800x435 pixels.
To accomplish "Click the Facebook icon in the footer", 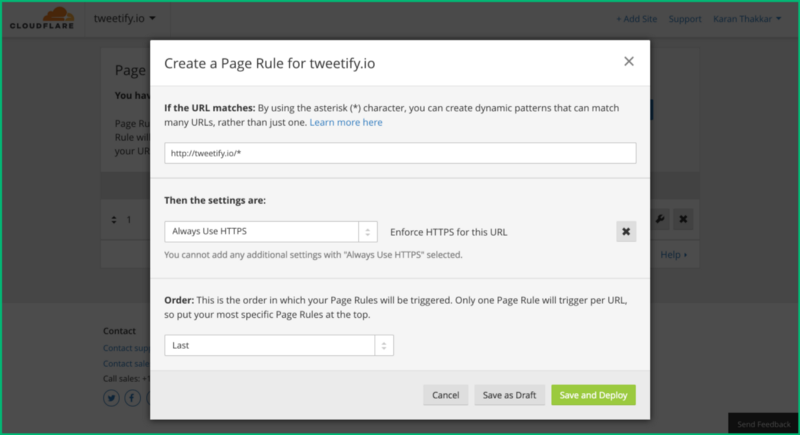I will point(133,397).
